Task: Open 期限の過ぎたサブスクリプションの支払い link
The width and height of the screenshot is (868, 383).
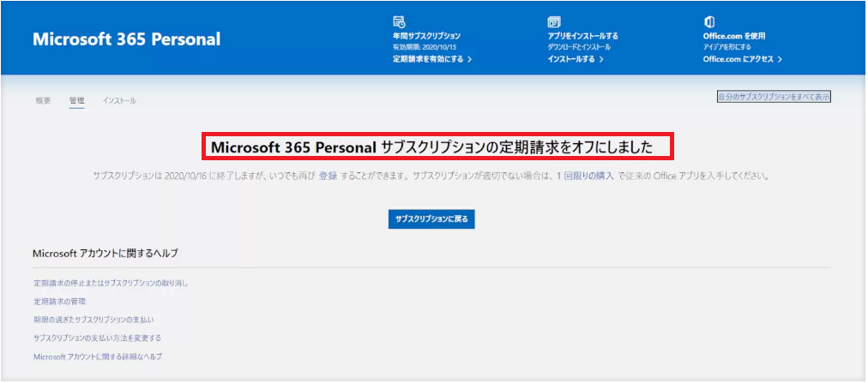Action: (x=94, y=320)
